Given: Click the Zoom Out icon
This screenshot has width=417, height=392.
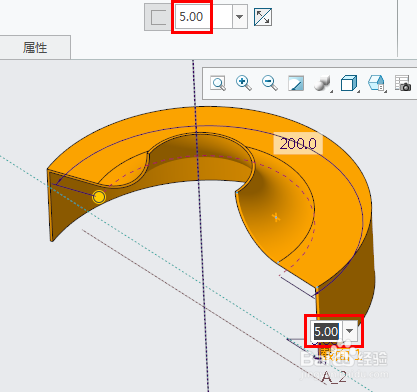Looking at the screenshot, I should (x=269, y=83).
